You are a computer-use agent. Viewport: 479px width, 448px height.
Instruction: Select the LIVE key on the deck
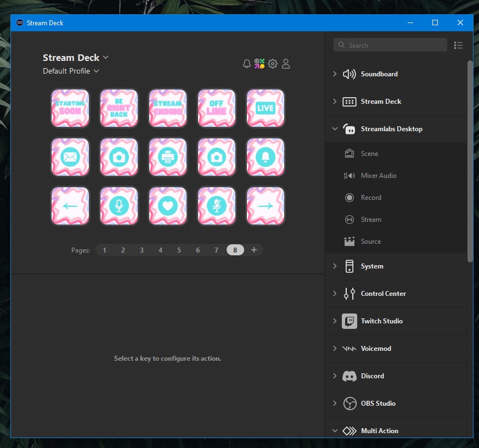tap(265, 108)
